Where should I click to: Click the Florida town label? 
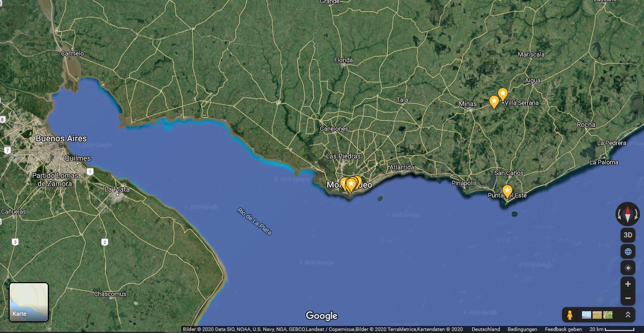(343, 60)
